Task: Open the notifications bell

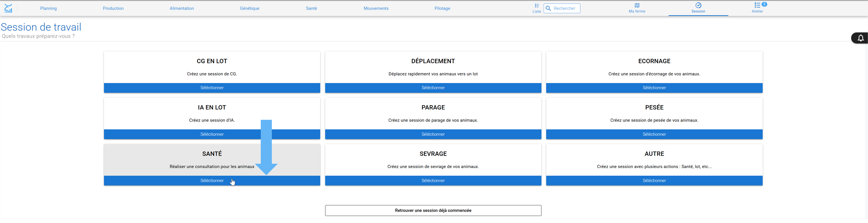Action: (x=861, y=38)
